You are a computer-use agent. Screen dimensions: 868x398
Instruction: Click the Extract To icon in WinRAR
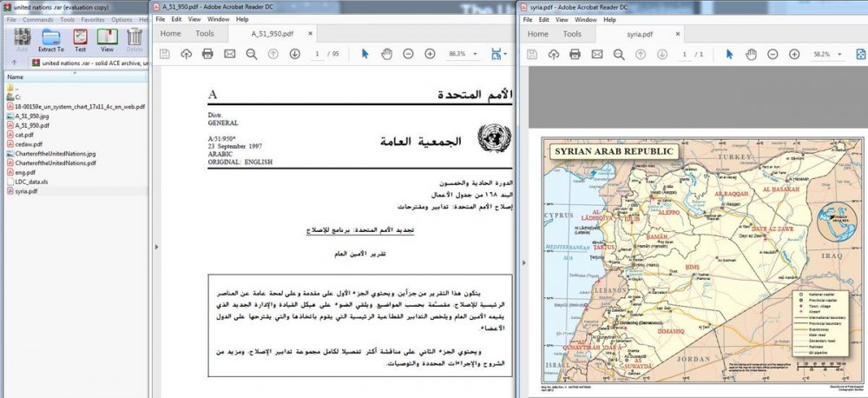coord(51,40)
